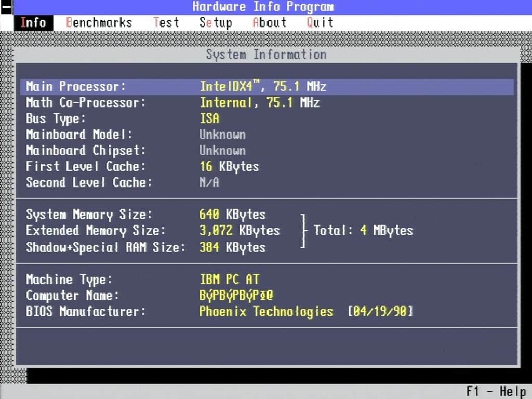532x399 pixels.
Task: Click the IBM PC AT value
Action: [229, 279]
